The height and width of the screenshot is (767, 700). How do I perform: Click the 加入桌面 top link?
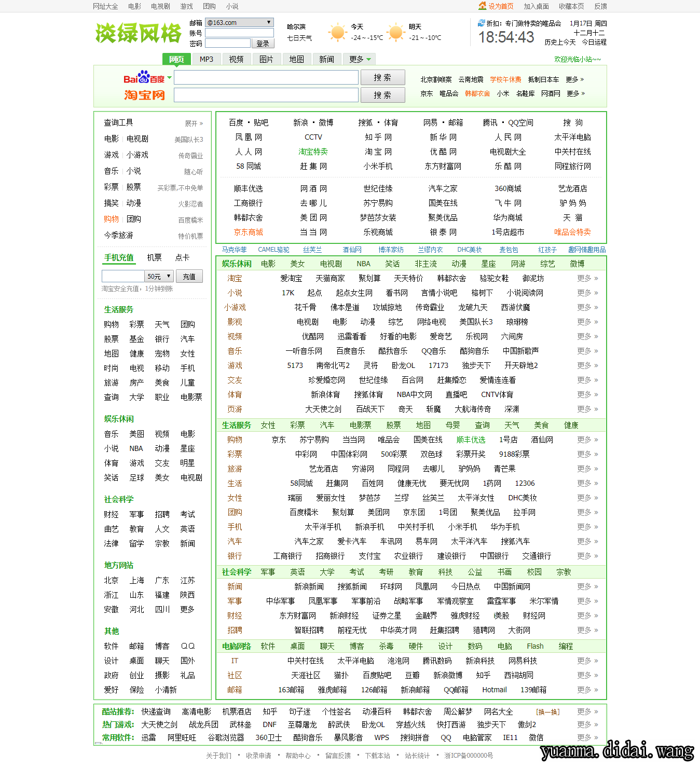pos(537,6)
